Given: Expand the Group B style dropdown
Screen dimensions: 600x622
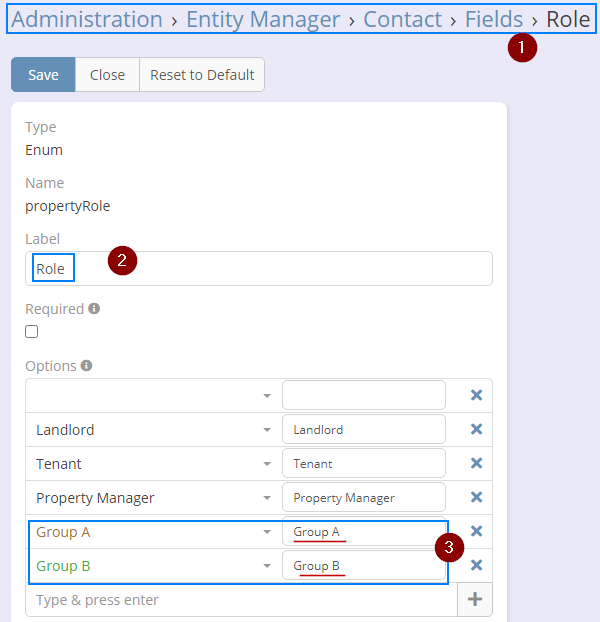Looking at the screenshot, I should 267,566.
